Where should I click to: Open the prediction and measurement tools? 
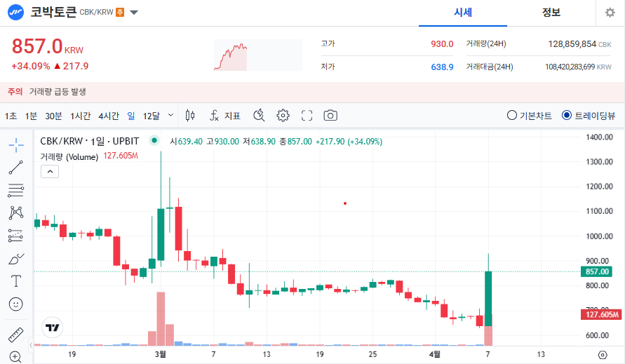(x=16, y=236)
